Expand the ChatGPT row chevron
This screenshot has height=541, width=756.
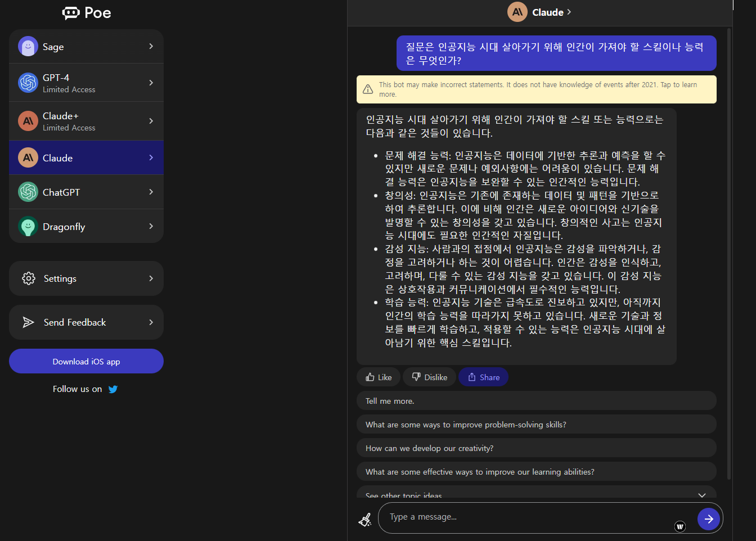point(151,192)
